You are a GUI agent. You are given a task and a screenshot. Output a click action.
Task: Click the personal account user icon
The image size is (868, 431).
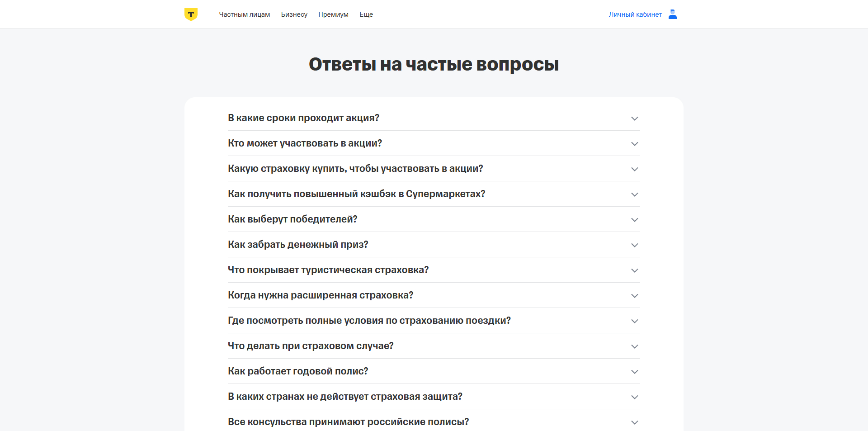point(672,14)
